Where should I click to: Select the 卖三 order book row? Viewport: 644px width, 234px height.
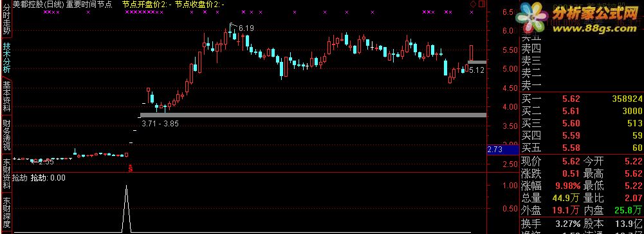531,61
